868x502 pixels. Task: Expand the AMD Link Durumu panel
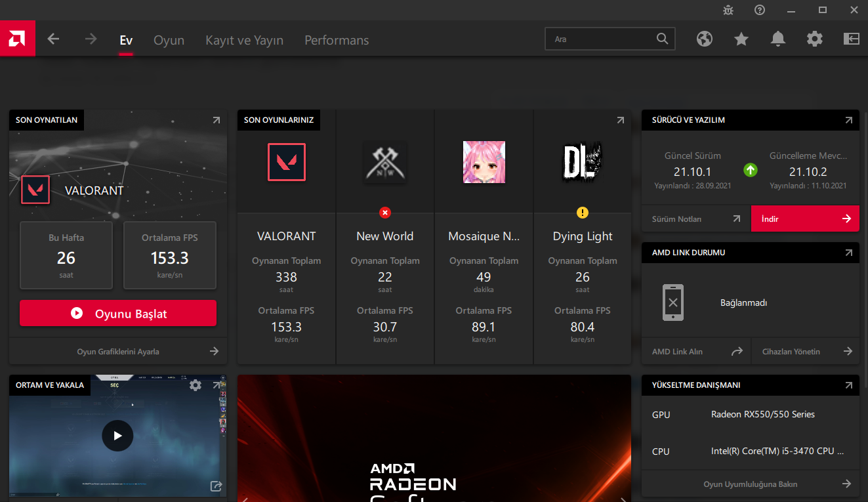[x=849, y=253]
